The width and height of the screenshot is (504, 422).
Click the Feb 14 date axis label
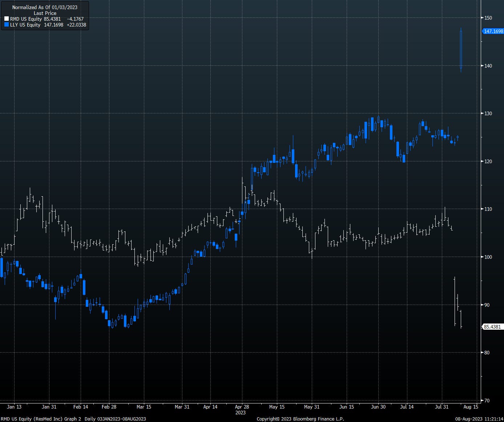(x=81, y=407)
